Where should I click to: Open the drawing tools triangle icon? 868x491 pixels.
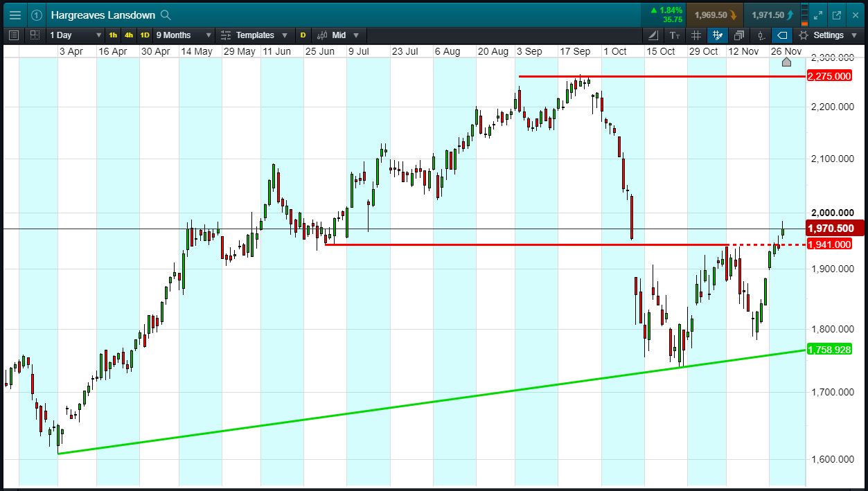pyautogui.click(x=653, y=35)
